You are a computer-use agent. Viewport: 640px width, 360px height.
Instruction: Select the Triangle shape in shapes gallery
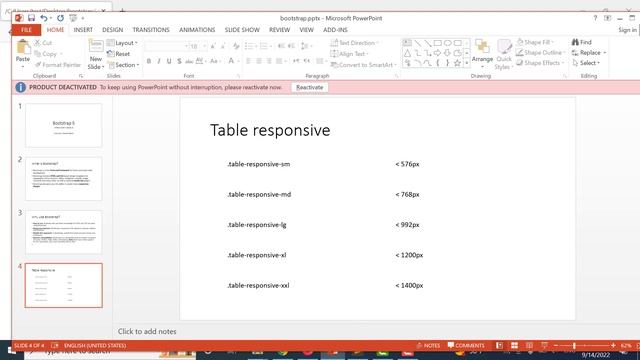click(x=407, y=53)
